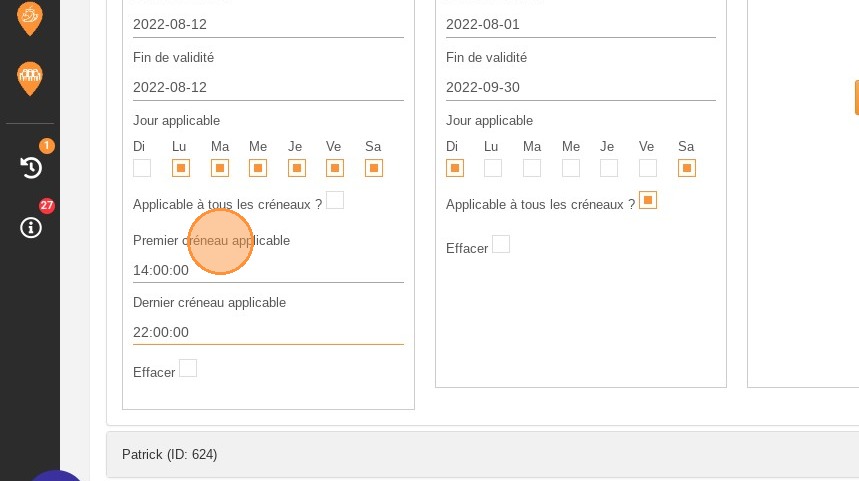The height and width of the screenshot is (481, 859).
Task: Toggle Je checkbox in left card
Action: [297, 168]
